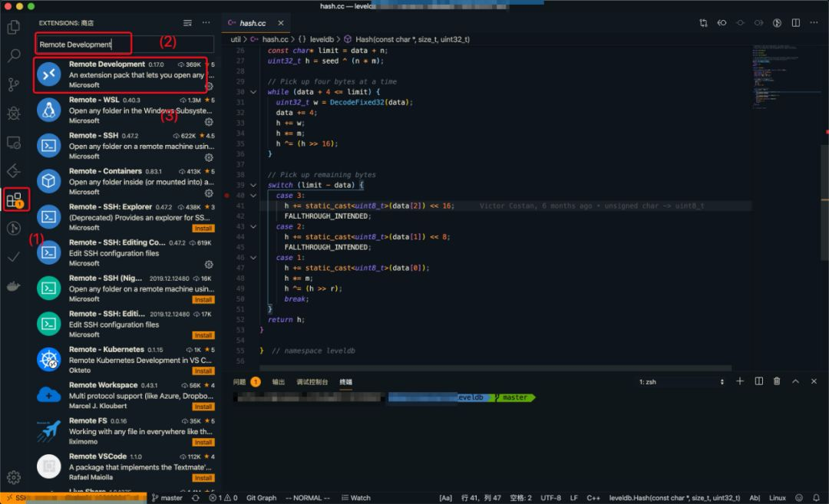Open Source Control view in activity bar
829x504 pixels.
point(14,84)
